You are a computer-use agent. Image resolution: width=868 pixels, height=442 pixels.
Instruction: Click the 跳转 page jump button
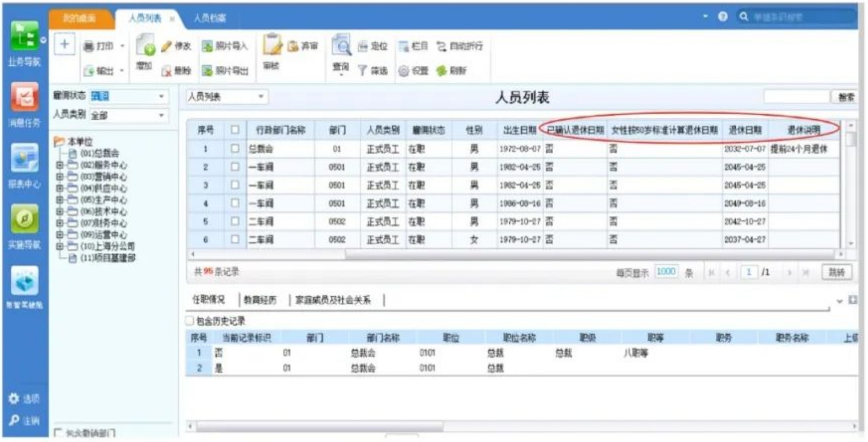(837, 272)
